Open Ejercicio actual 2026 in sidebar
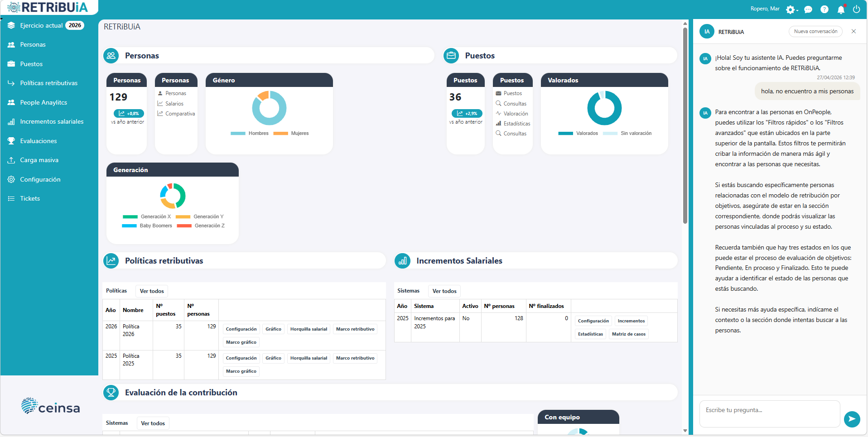This screenshot has height=437, width=868. click(x=49, y=25)
